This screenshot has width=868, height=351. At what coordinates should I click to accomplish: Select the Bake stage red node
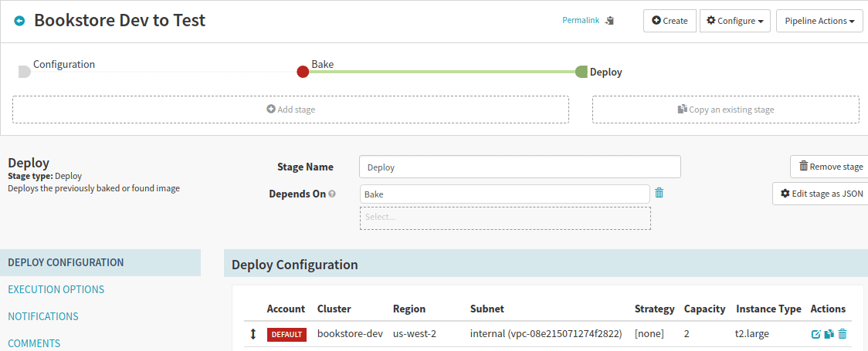point(303,71)
